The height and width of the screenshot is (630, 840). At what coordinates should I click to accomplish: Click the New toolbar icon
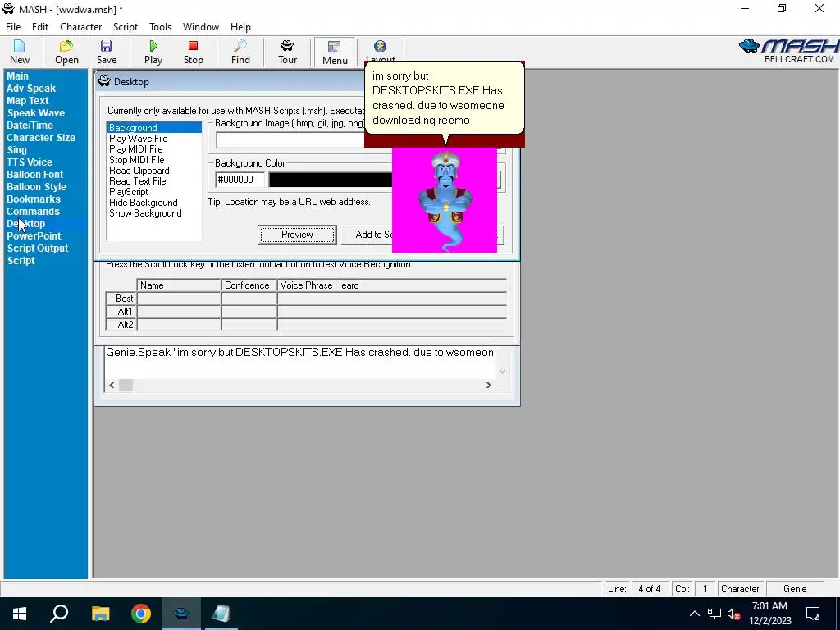(20, 52)
